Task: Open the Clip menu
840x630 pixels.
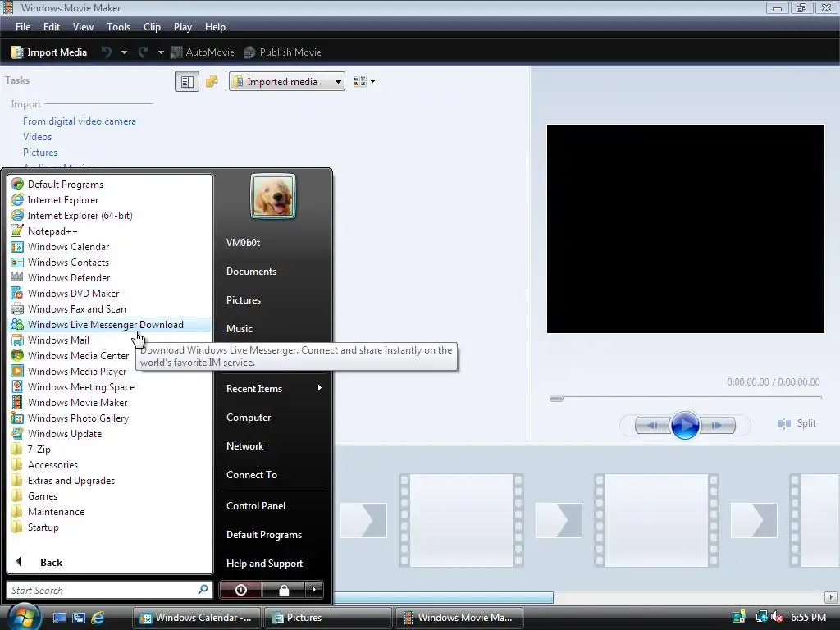Action: coord(152,27)
